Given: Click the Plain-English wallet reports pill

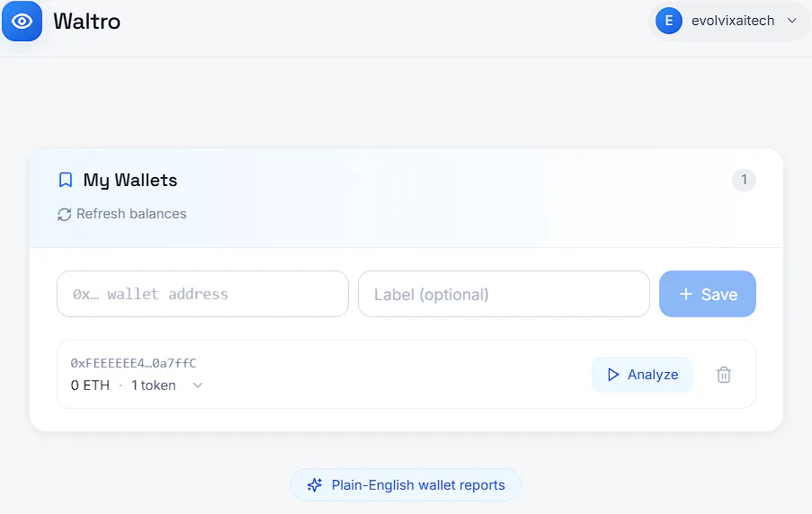Looking at the screenshot, I should click(406, 485).
